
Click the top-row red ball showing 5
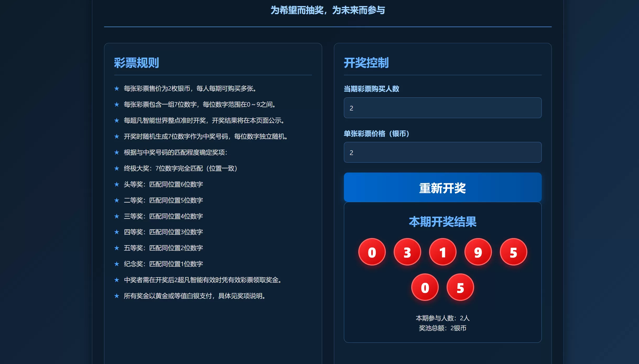tap(513, 252)
